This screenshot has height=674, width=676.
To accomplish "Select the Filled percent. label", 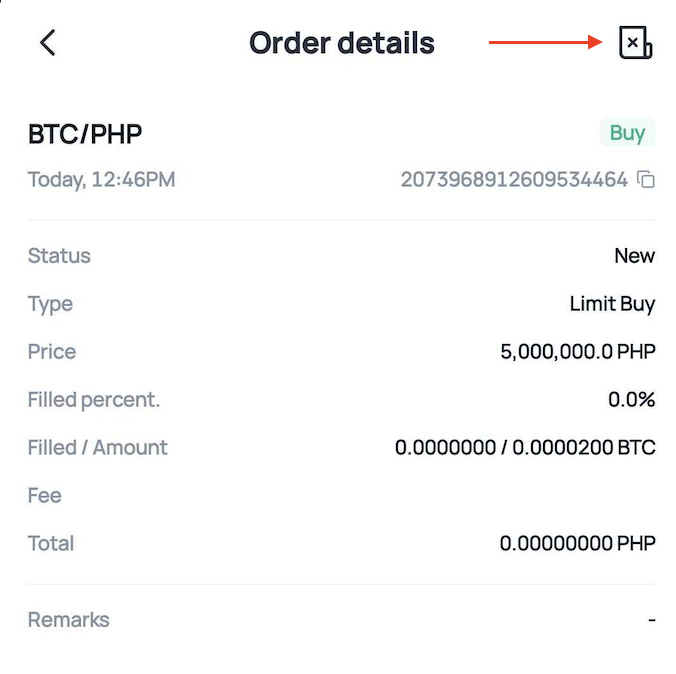I will [x=94, y=400].
